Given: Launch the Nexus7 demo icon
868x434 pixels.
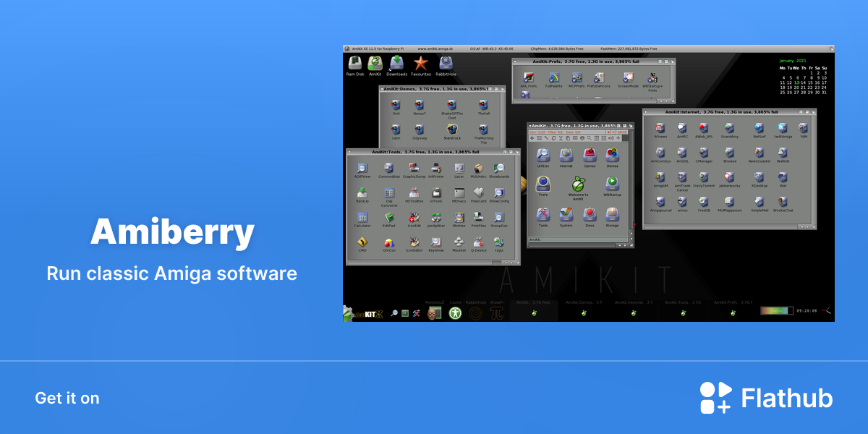Looking at the screenshot, I should 420,107.
